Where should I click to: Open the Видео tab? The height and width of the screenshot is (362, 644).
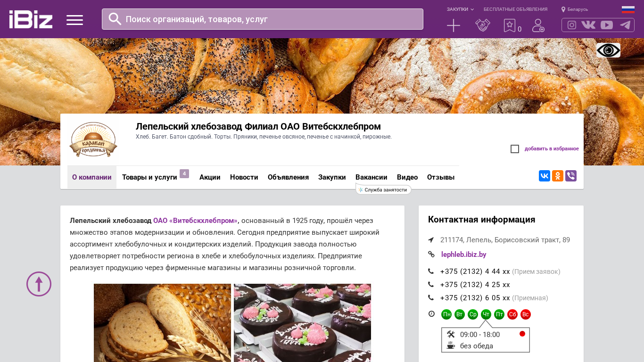pos(407,177)
